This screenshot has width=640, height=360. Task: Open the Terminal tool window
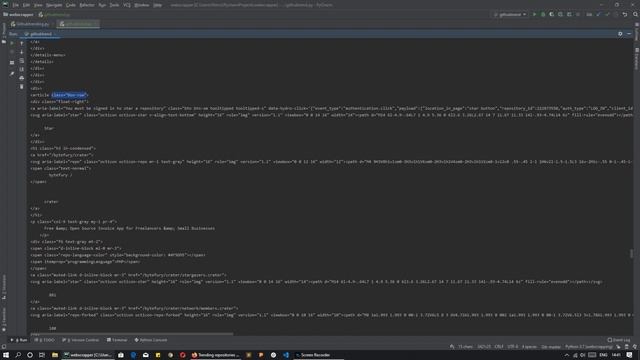(117, 340)
